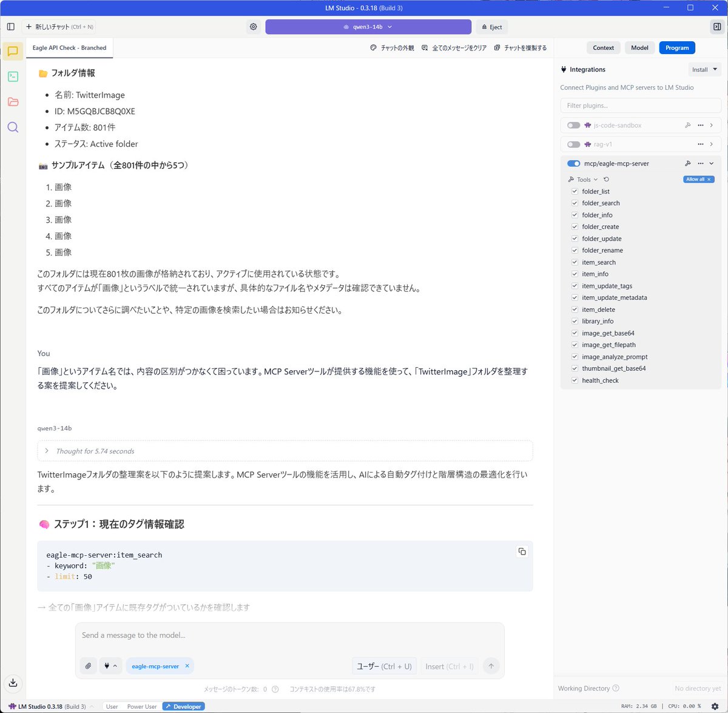Enable the rag-v1 plugin toggle
Screen dimensions: 728x713
(573, 144)
